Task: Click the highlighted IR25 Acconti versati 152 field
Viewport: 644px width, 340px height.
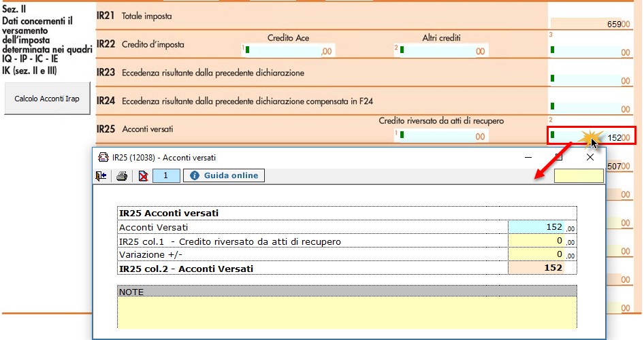Action: click(590, 137)
